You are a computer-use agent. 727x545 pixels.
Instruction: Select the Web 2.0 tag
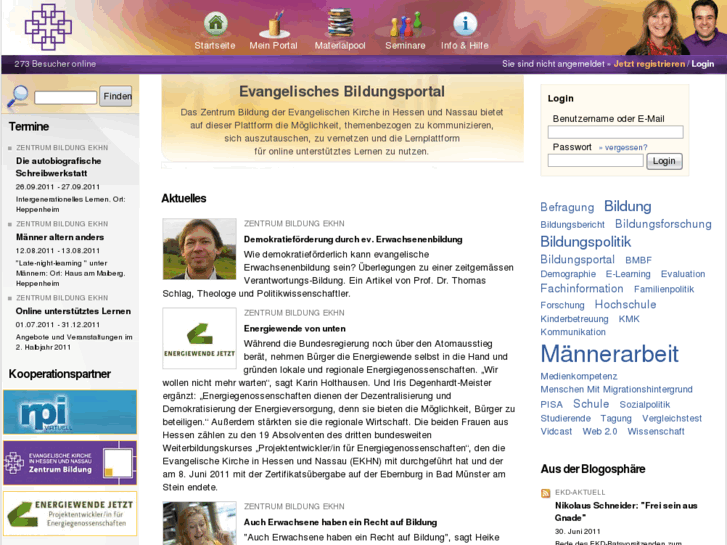pos(599,431)
